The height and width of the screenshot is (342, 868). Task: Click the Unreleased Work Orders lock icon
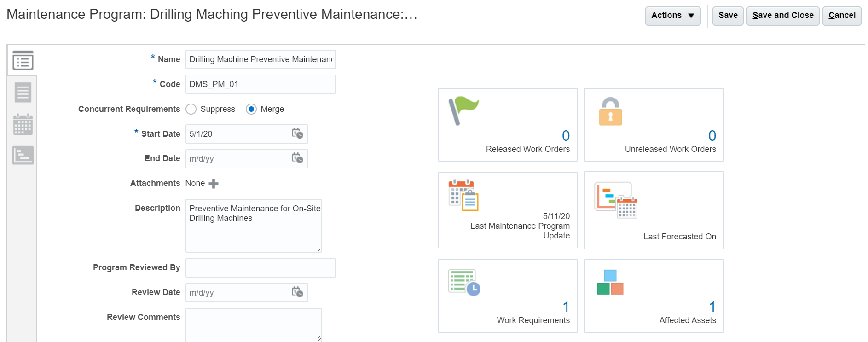coord(610,111)
